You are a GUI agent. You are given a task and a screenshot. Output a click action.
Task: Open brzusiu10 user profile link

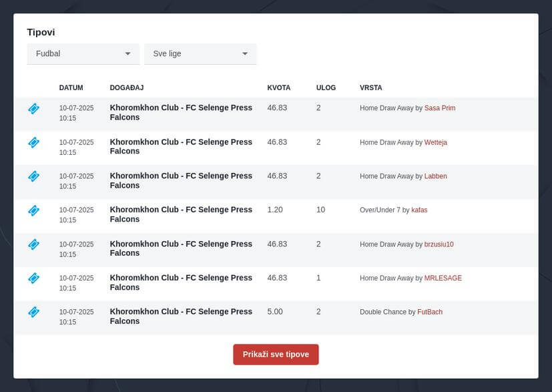click(x=439, y=244)
